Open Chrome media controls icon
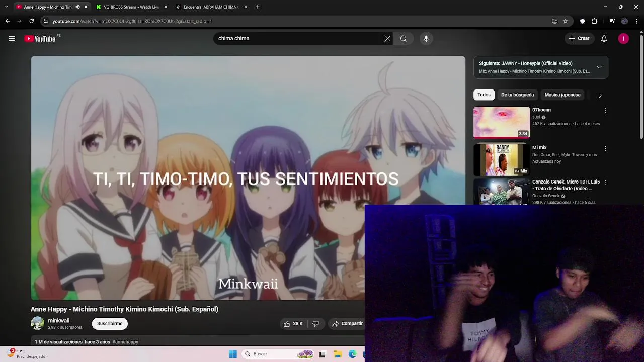This screenshot has height=362, width=644. pyautogui.click(x=612, y=21)
